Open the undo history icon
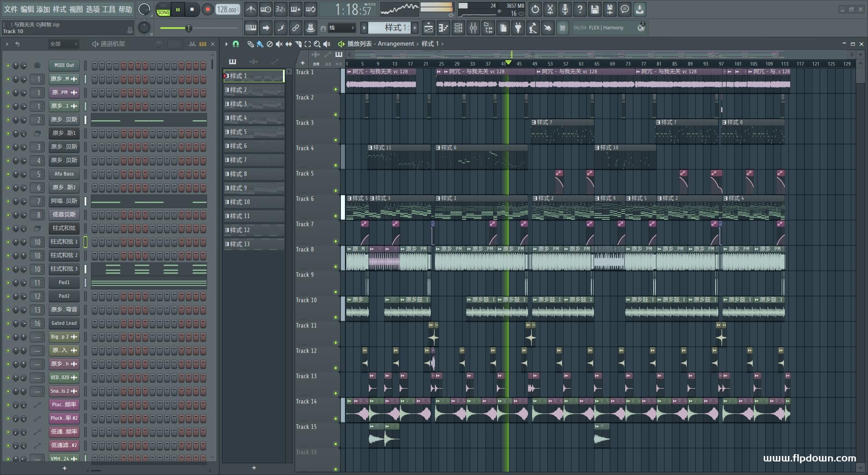868x475 pixels. tap(535, 9)
